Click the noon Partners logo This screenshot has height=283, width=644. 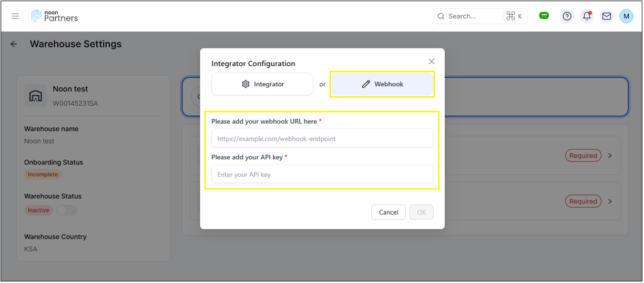pos(55,16)
